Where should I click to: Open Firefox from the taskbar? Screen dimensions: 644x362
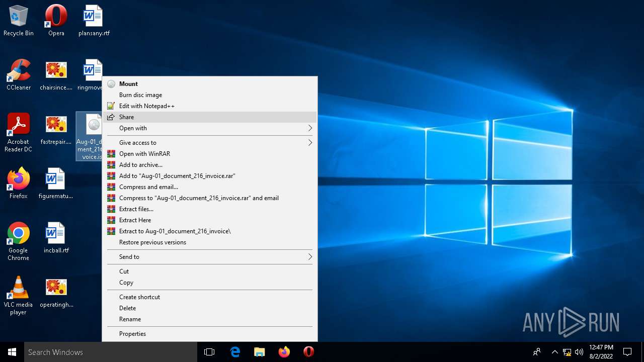click(284, 352)
